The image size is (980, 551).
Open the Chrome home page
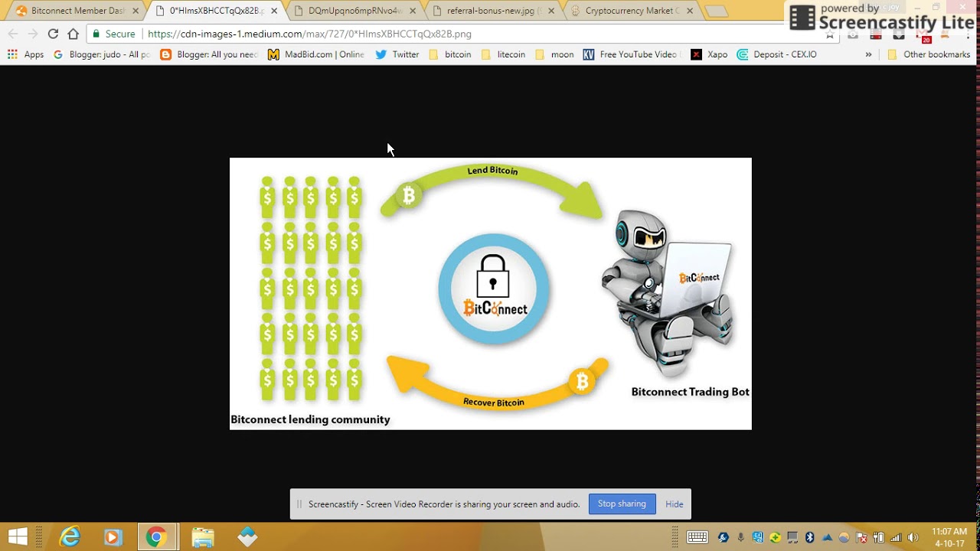coord(73,34)
